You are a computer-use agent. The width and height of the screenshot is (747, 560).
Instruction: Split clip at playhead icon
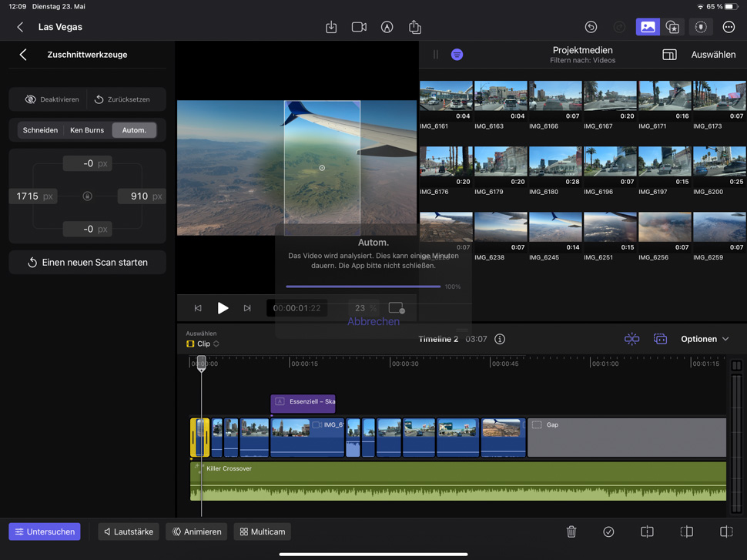[647, 531]
